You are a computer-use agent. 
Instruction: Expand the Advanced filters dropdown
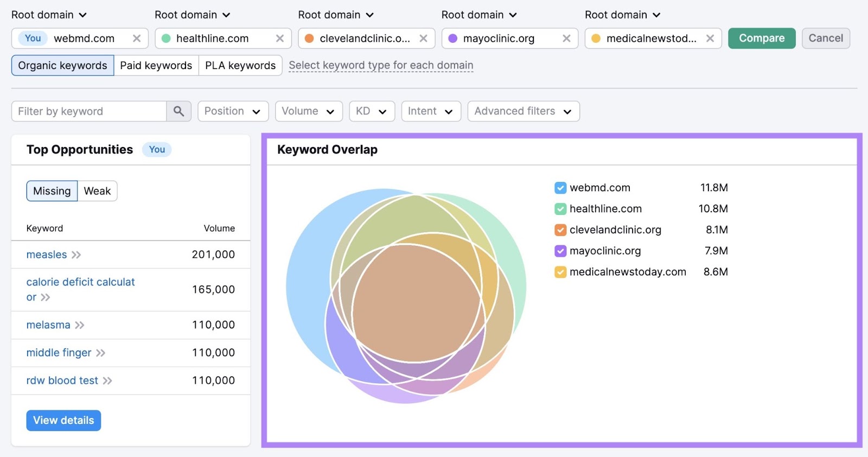click(x=523, y=111)
